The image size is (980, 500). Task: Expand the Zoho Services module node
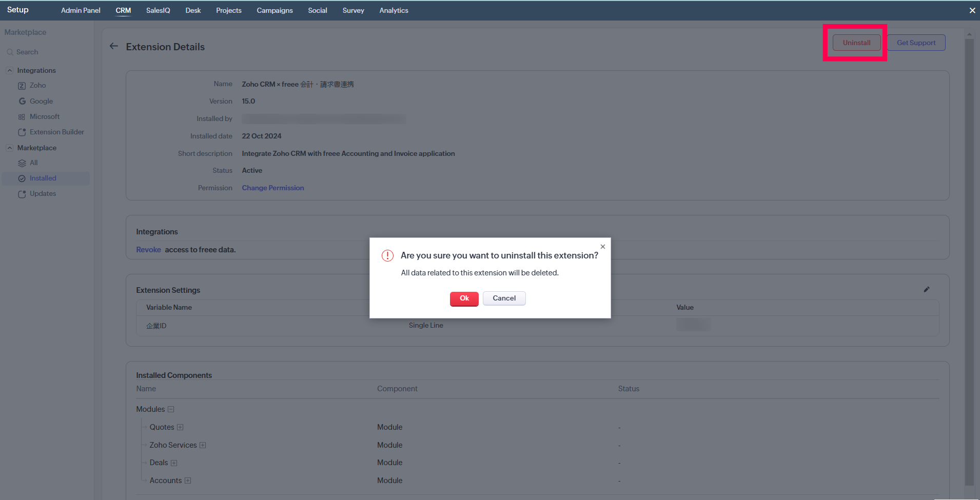point(203,445)
